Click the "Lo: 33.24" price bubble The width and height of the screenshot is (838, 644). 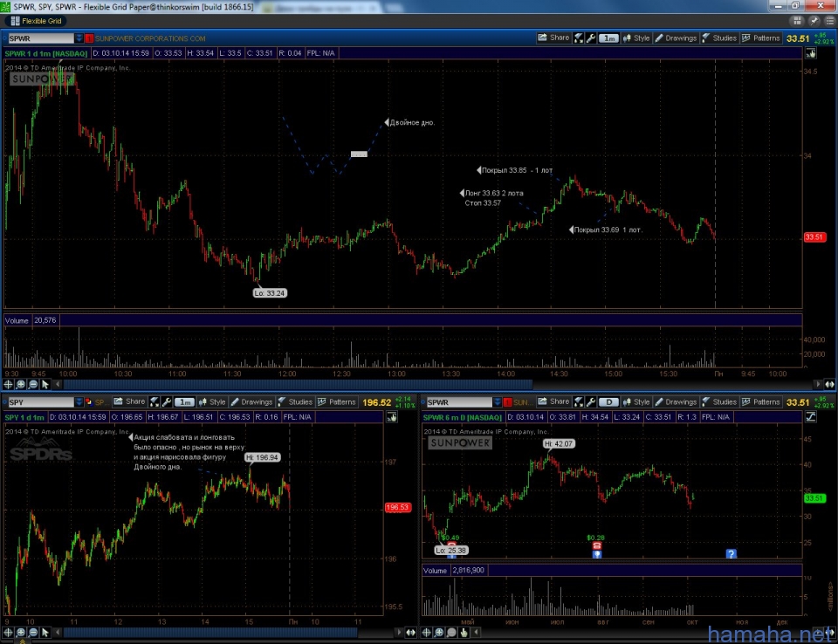pos(270,293)
